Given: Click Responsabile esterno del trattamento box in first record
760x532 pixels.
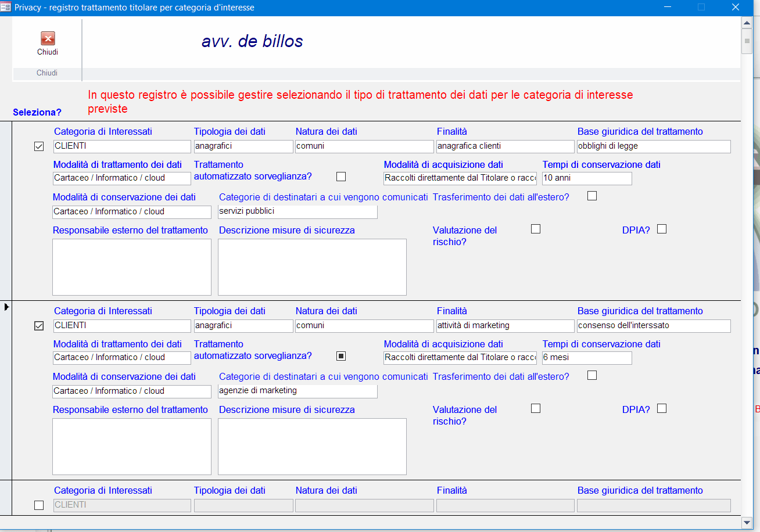Looking at the screenshot, I should (x=132, y=267).
